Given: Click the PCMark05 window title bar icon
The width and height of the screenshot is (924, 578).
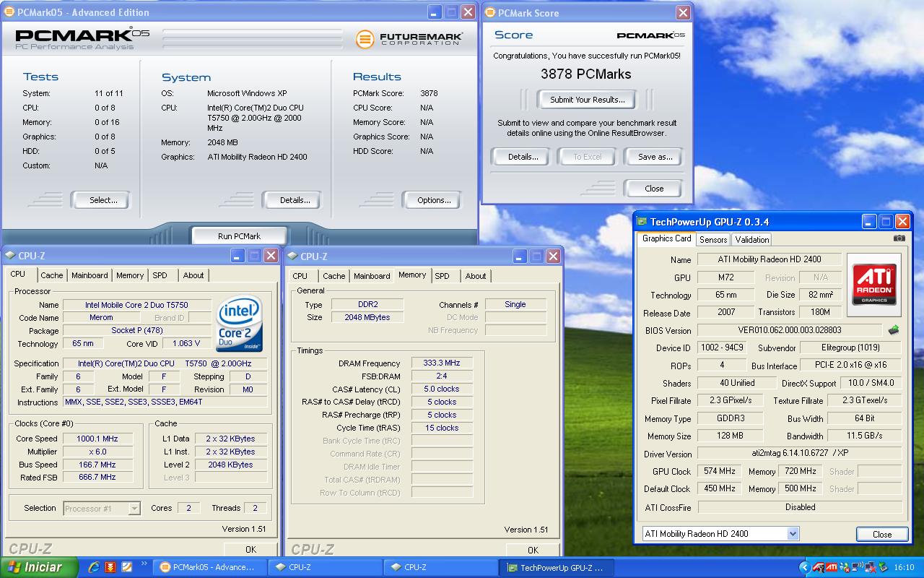Looking at the screenshot, I should coord(9,12).
